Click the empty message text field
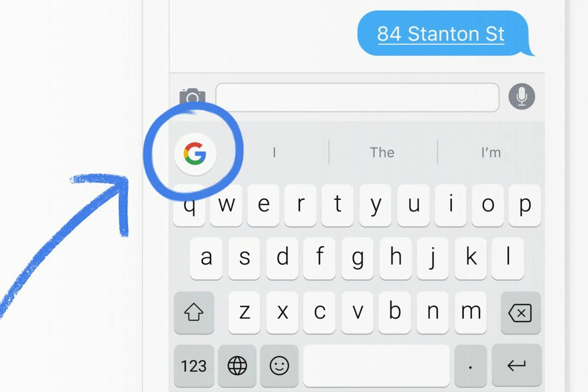 point(357,98)
